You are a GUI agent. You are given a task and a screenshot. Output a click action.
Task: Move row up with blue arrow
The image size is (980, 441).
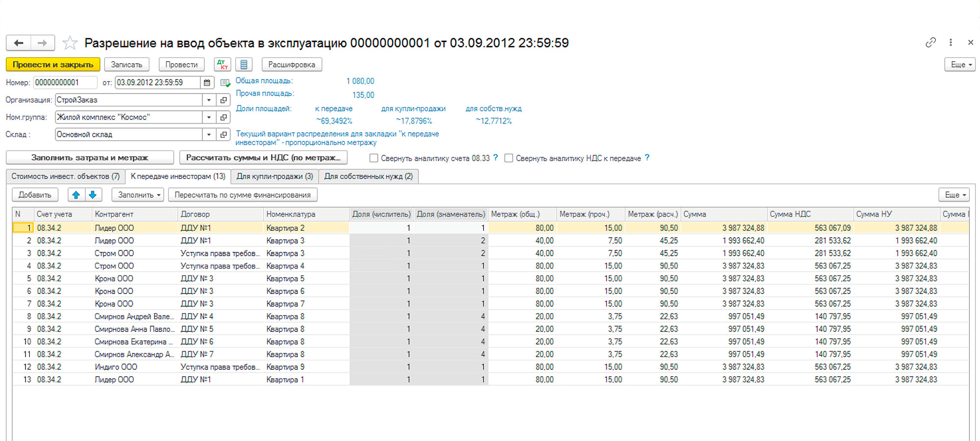76,195
